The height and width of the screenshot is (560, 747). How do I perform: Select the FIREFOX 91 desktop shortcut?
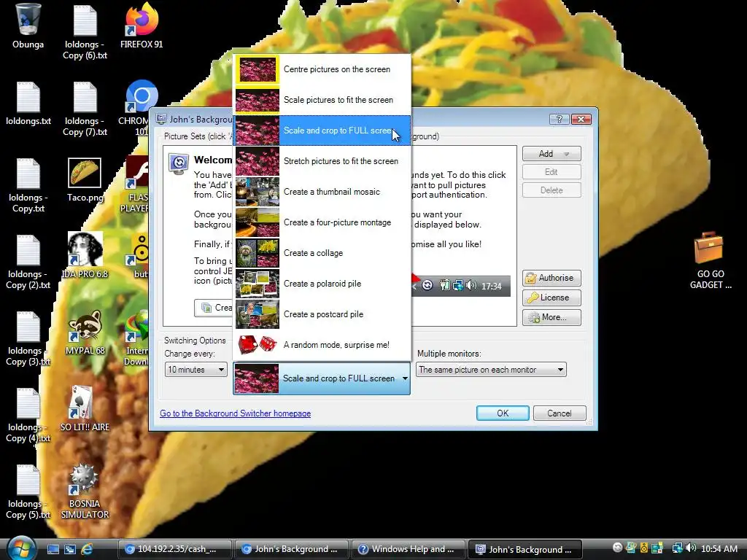tap(142, 26)
